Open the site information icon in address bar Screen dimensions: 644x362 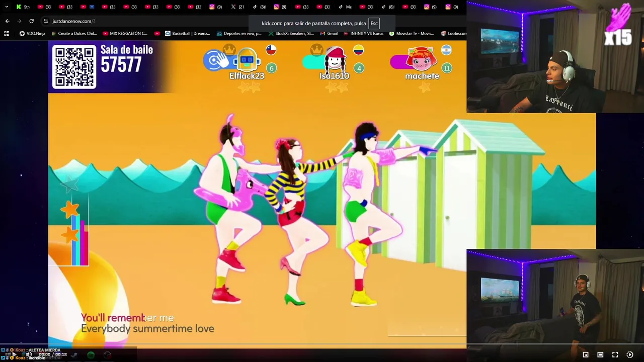click(46, 21)
